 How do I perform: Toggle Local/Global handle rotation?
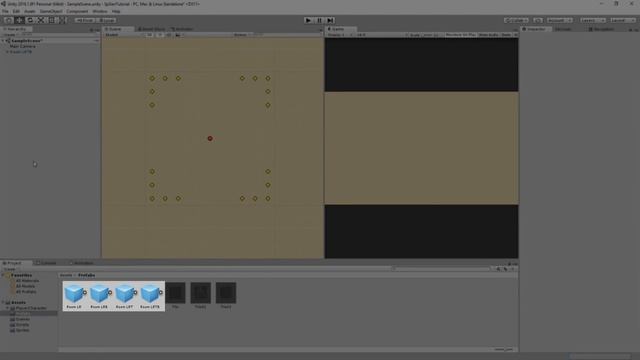(x=107, y=20)
